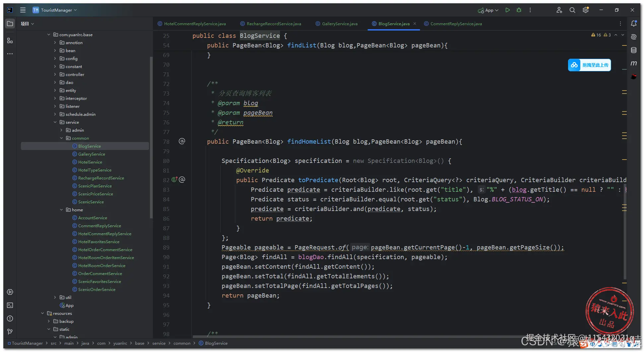Collapse the com.yuanlrc.base package
Viewport: 644px width, 352px height.
[49, 35]
